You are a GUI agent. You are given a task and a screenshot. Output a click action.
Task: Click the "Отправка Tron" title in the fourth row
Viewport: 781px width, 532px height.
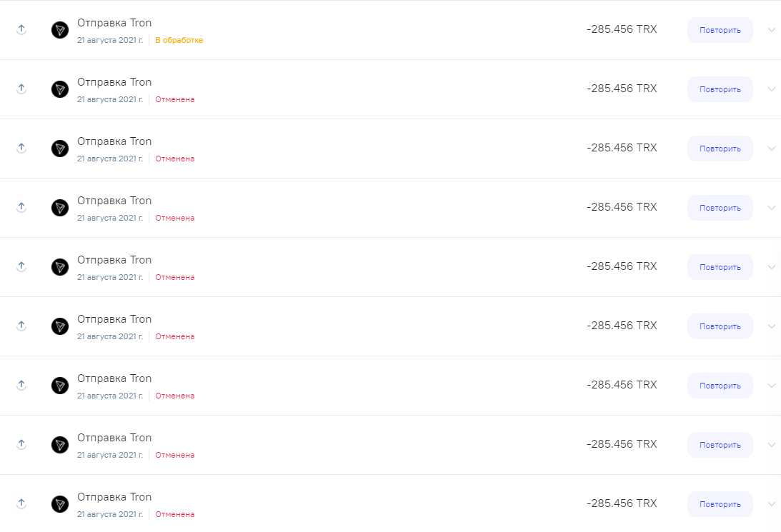click(114, 201)
